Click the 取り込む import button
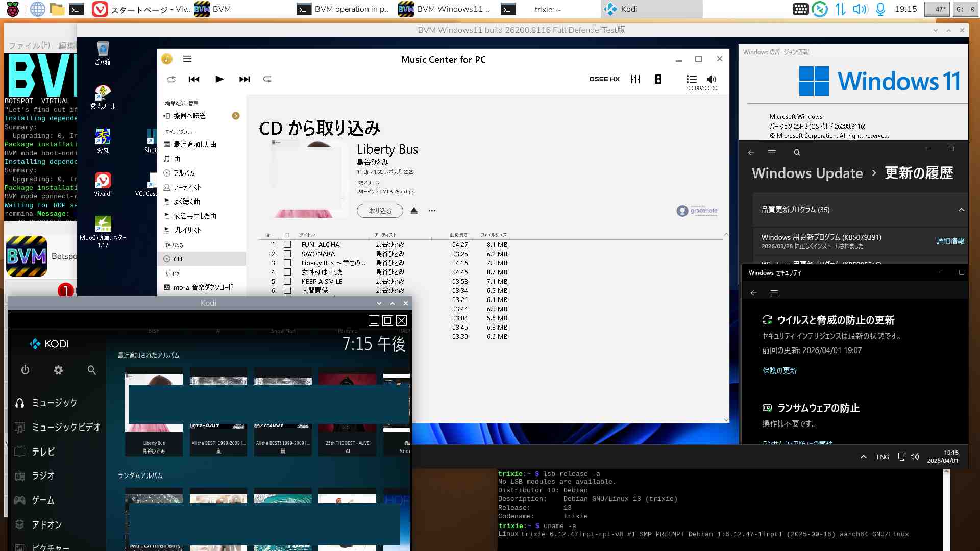 click(380, 211)
